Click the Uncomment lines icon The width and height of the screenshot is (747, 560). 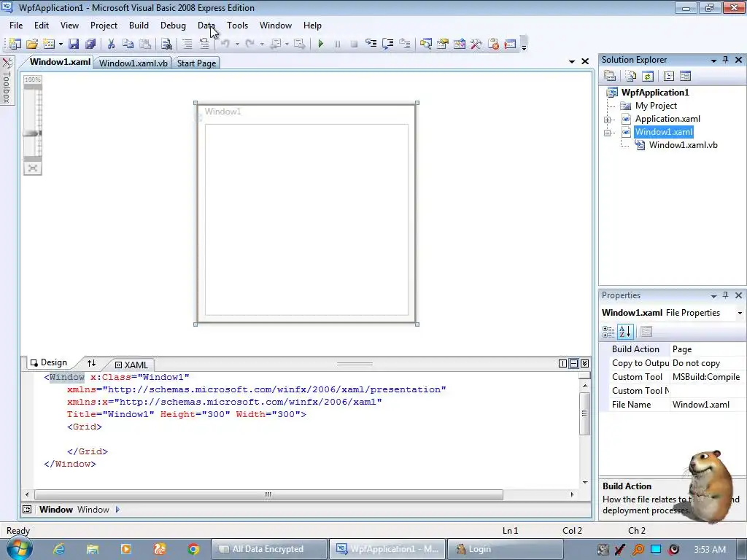pos(204,44)
